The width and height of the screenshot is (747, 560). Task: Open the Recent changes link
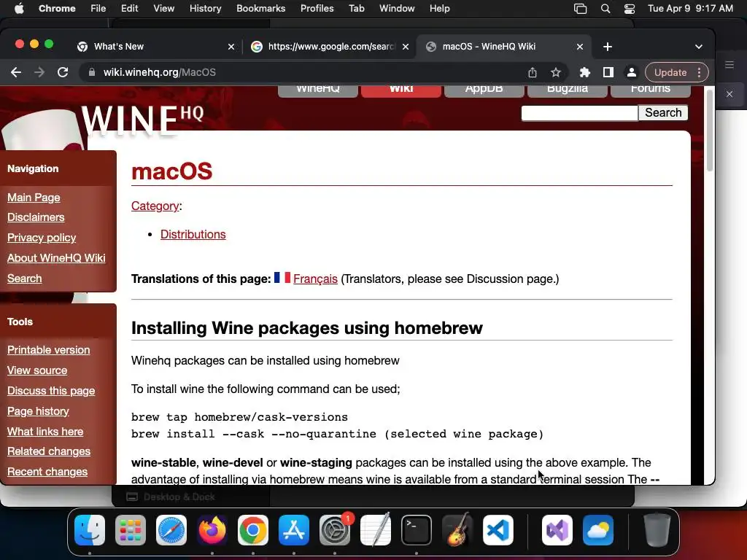tap(47, 472)
